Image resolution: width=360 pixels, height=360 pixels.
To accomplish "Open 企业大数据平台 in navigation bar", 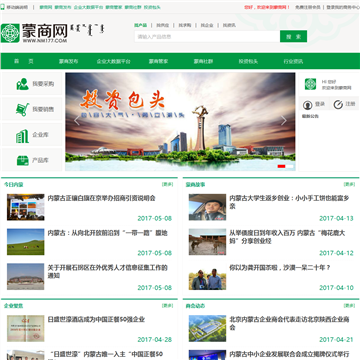I will click(113, 61).
